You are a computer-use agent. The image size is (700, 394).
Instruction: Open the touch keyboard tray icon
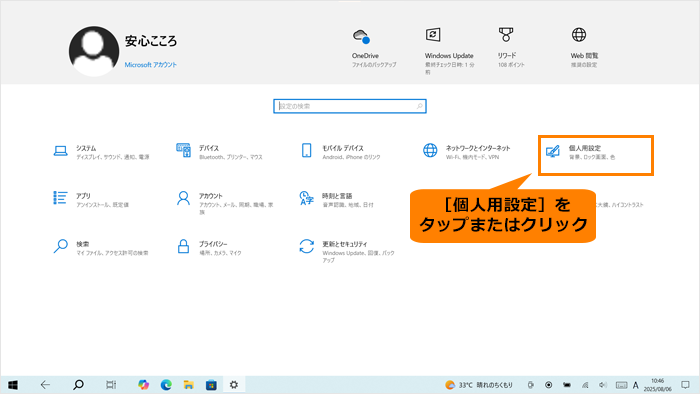621,385
